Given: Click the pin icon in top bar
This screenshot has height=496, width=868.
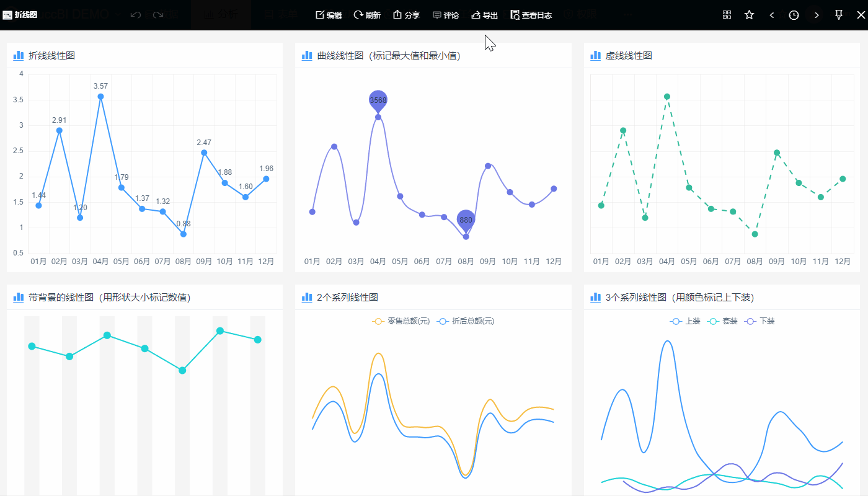Looking at the screenshot, I should [x=839, y=15].
